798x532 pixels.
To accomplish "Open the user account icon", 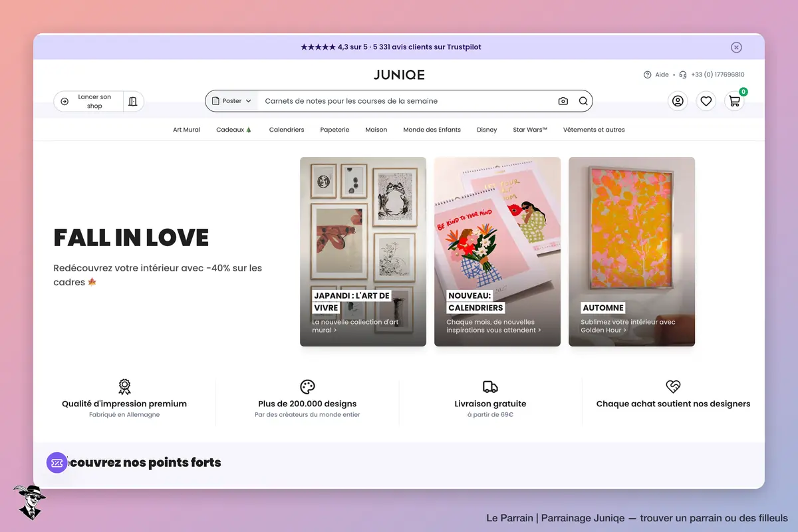I will point(678,101).
